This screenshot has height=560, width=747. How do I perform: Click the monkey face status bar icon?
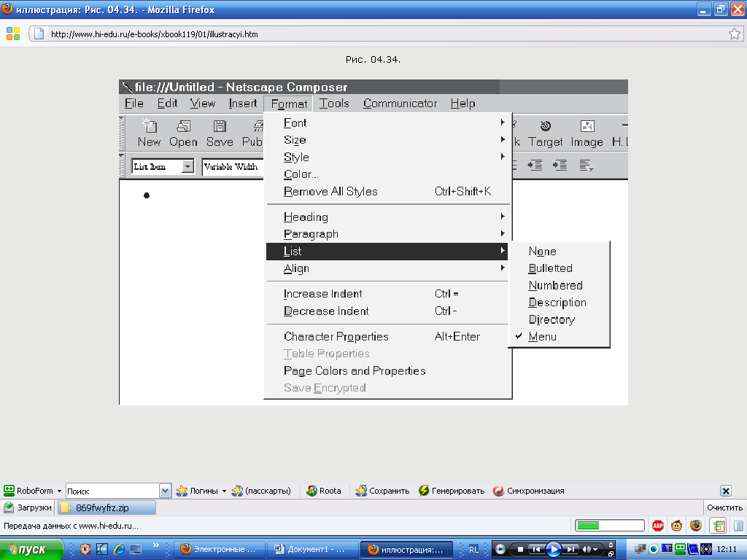pos(676,526)
